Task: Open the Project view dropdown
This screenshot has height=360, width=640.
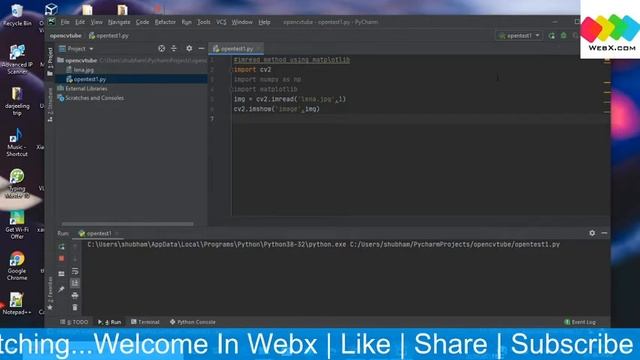Action: pyautogui.click(x=76, y=49)
